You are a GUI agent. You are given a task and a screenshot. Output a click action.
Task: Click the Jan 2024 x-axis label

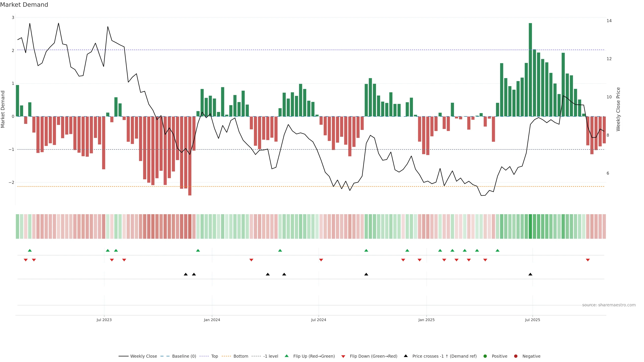pos(212,320)
